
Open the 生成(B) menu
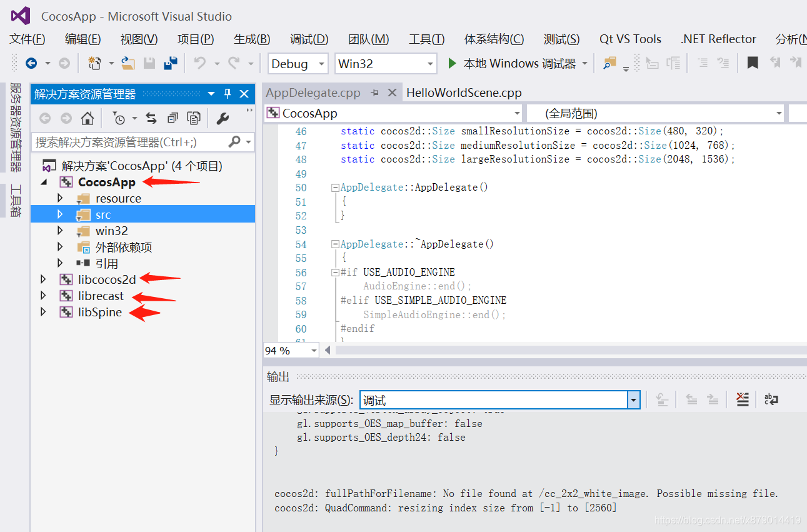(252, 39)
